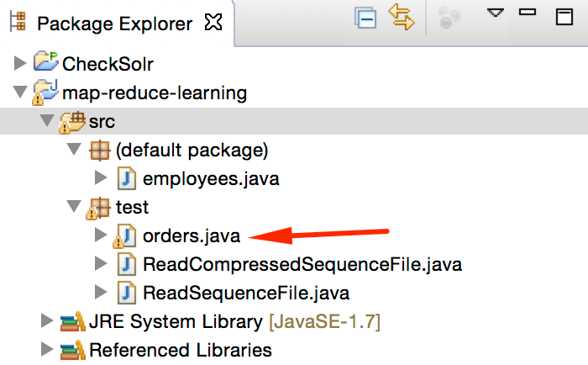
Task: Click the Collapse All toolbar icon
Action: click(366, 18)
